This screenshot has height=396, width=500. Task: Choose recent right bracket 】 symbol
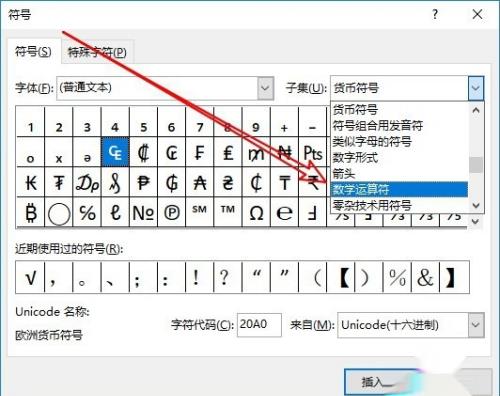454,277
